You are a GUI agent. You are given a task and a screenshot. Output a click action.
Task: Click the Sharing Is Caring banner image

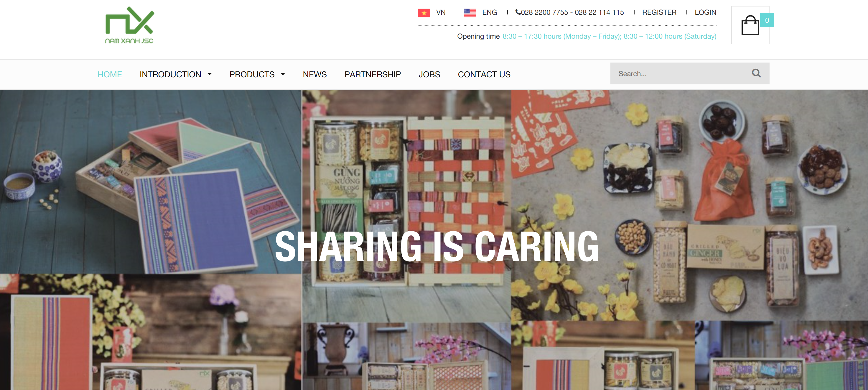pos(437,246)
